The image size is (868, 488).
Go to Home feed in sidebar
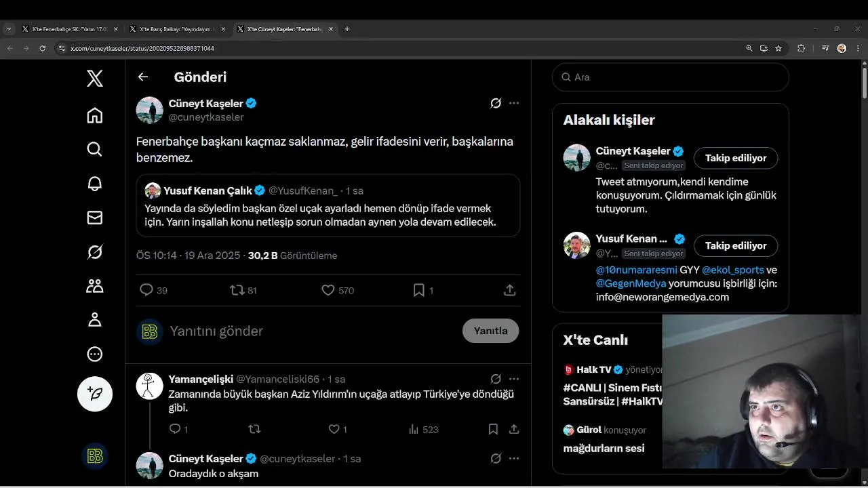coord(95,115)
